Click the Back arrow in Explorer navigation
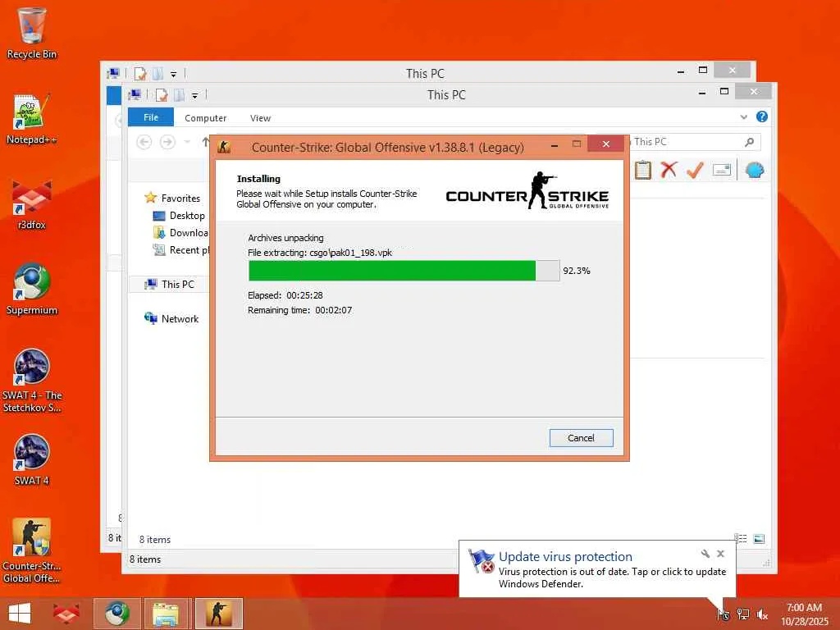The width and height of the screenshot is (840, 630). pos(144,142)
